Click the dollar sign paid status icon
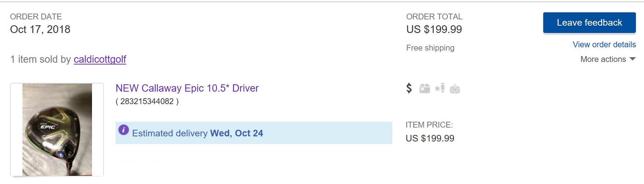 point(409,88)
